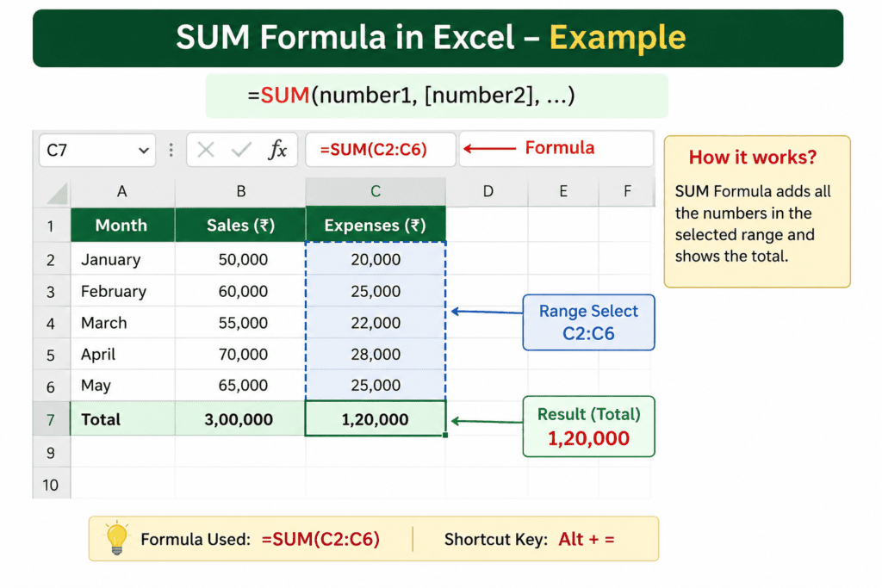Select row 6 header

51,386
